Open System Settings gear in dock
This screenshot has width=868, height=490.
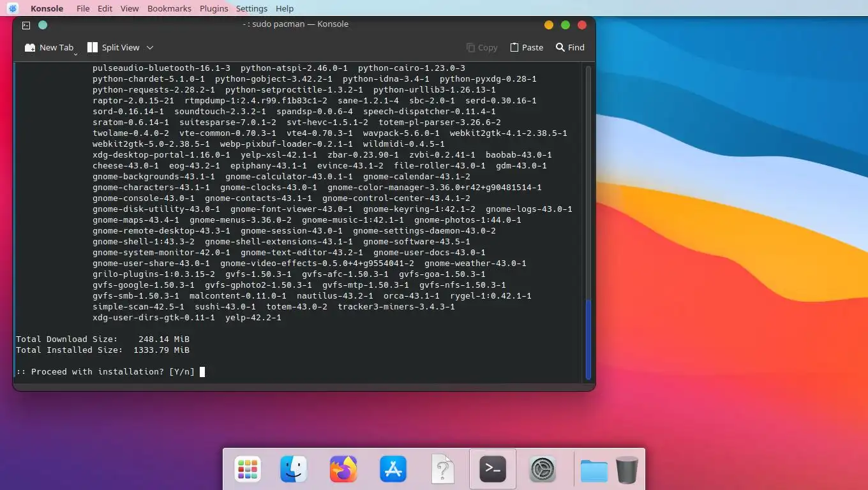[x=542, y=470]
